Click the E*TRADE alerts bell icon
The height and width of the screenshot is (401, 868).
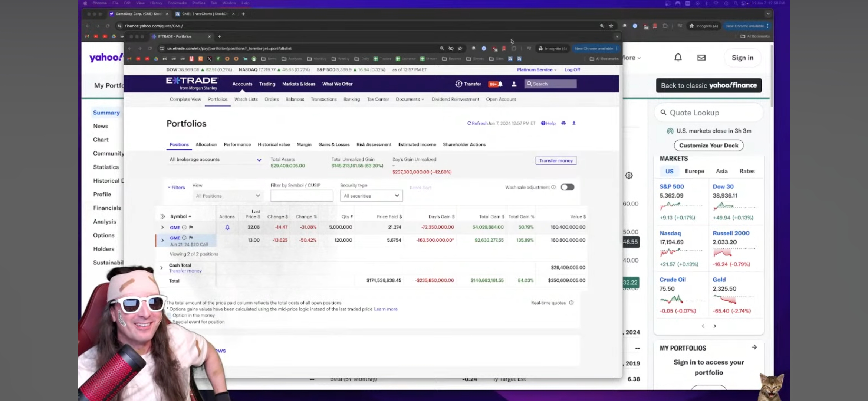click(x=500, y=84)
